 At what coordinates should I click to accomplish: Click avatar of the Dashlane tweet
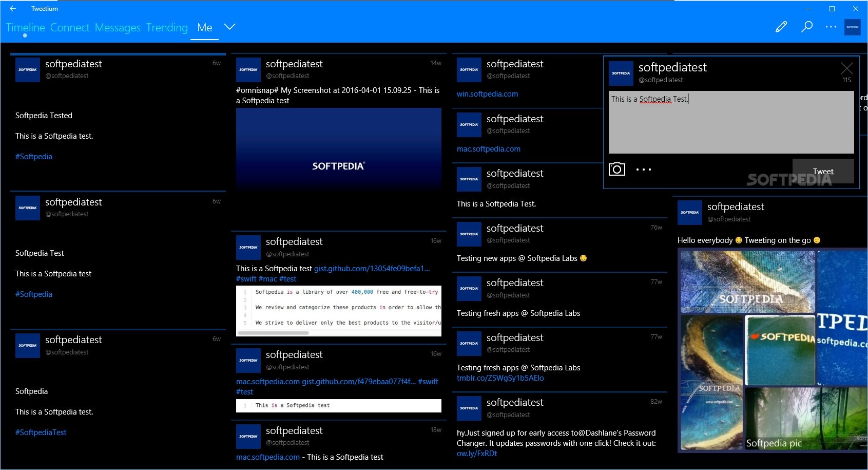click(469, 408)
